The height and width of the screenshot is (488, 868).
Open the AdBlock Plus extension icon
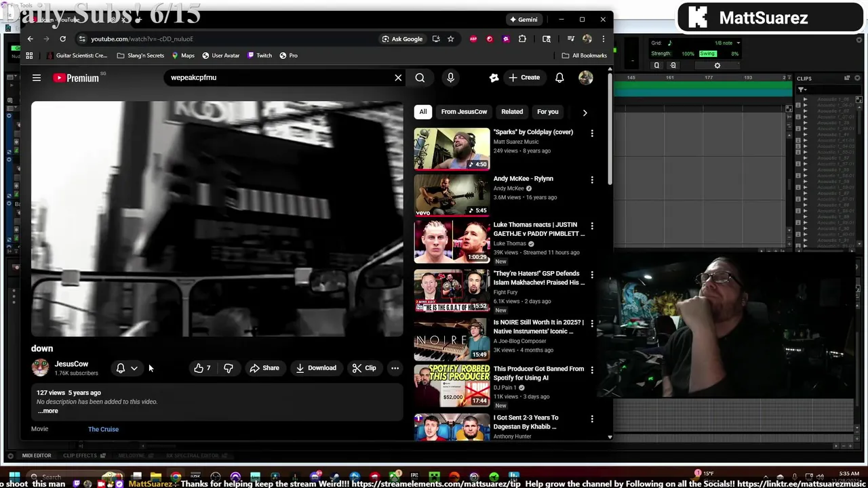473,39
